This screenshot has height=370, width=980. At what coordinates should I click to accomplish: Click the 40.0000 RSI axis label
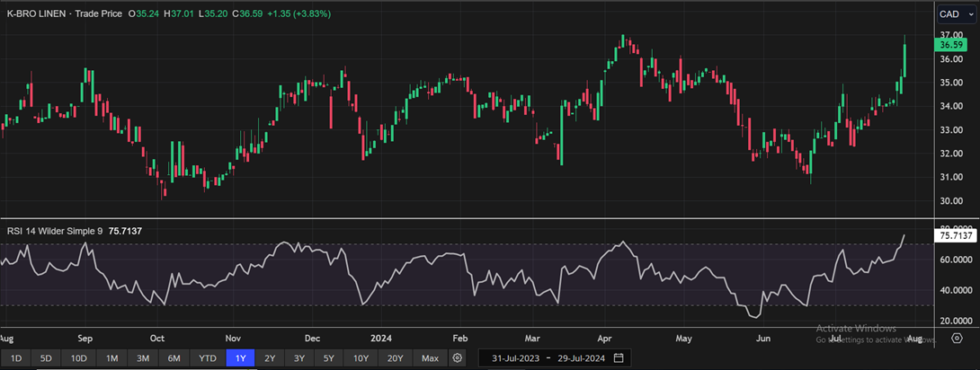(x=956, y=291)
